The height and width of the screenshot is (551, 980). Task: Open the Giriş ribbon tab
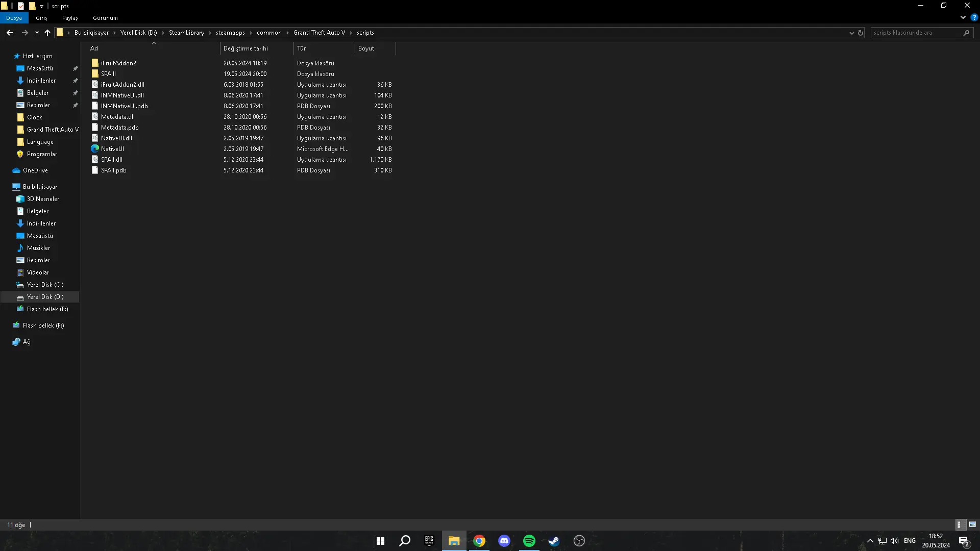pyautogui.click(x=41, y=18)
